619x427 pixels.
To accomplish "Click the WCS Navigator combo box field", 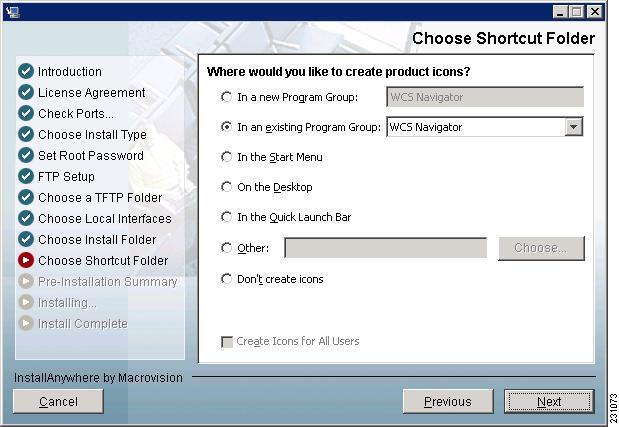I will [x=475, y=127].
